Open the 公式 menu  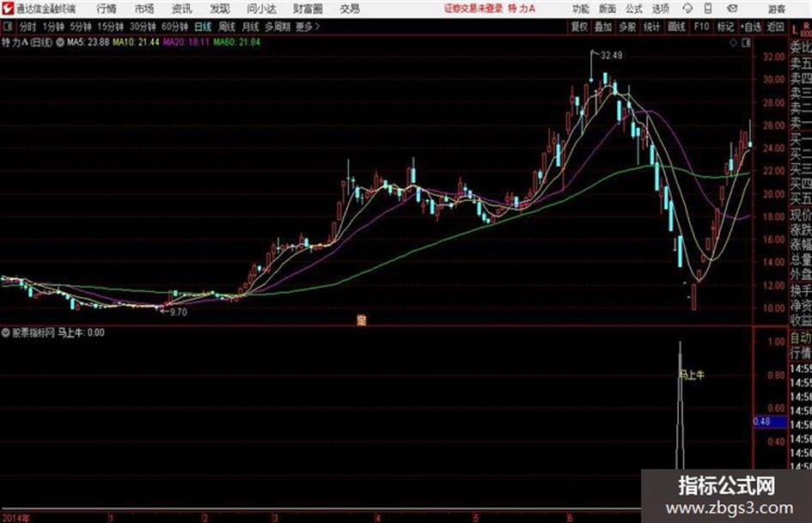coord(634,9)
